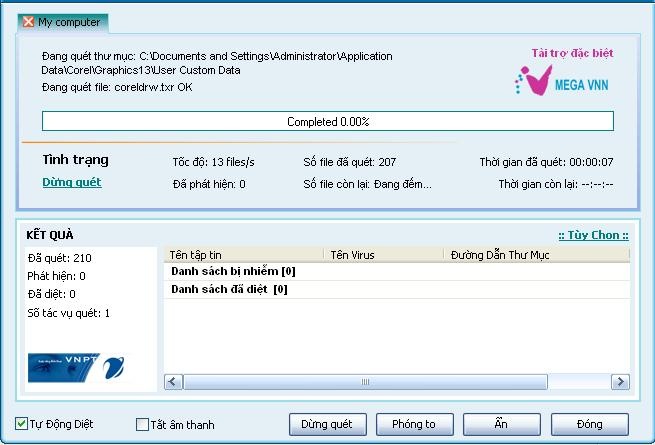Uncheck the Tự Động Diệt checkbox
Viewport: 655px width, 445px height.
21,424
